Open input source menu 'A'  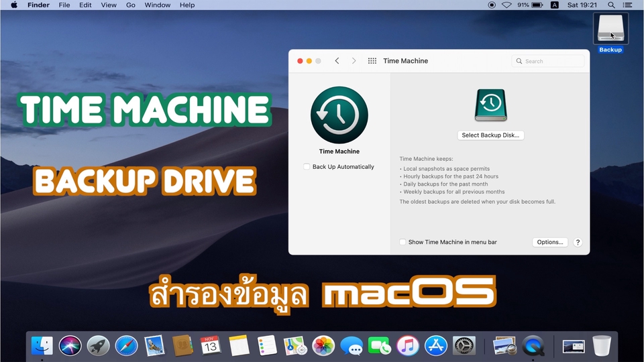tap(555, 5)
